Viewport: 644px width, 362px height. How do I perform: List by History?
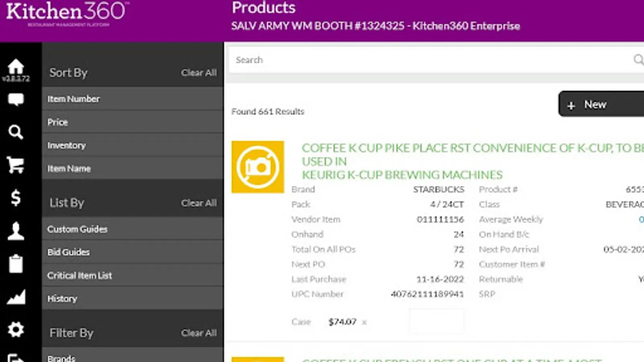click(133, 299)
